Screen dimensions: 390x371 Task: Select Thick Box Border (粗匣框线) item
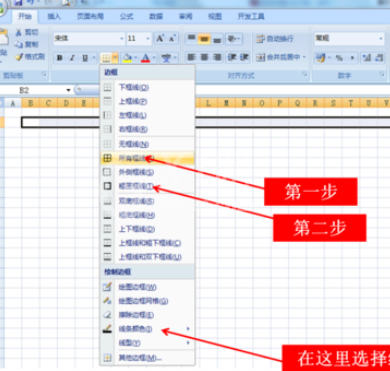tap(147, 187)
